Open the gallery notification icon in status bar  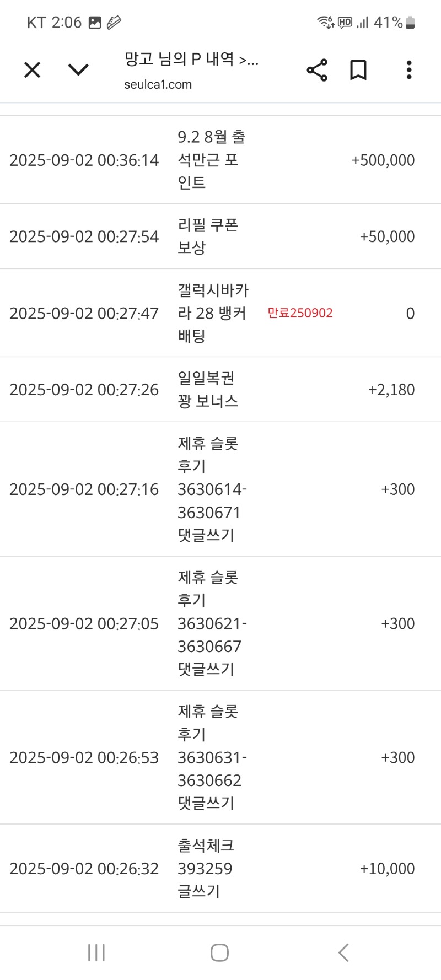(95, 23)
